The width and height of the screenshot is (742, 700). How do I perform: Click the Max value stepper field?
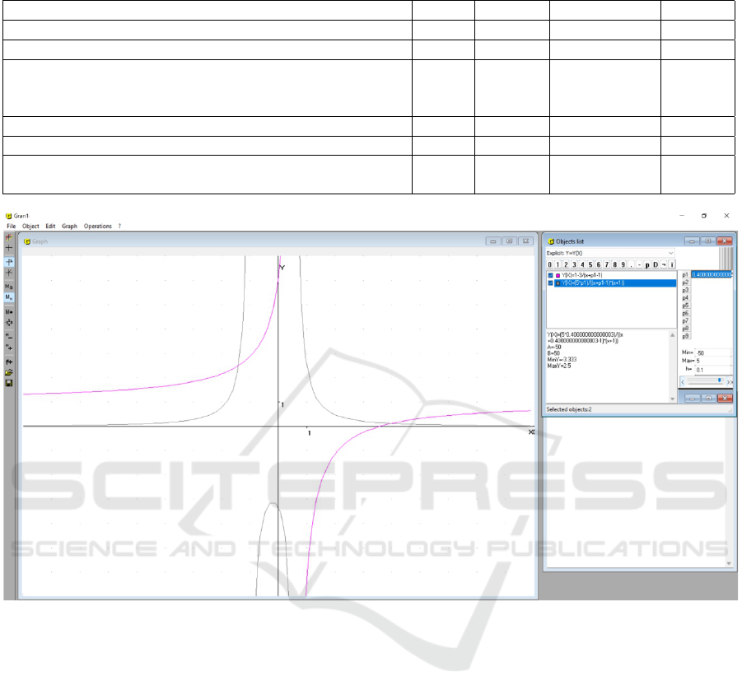712,361
